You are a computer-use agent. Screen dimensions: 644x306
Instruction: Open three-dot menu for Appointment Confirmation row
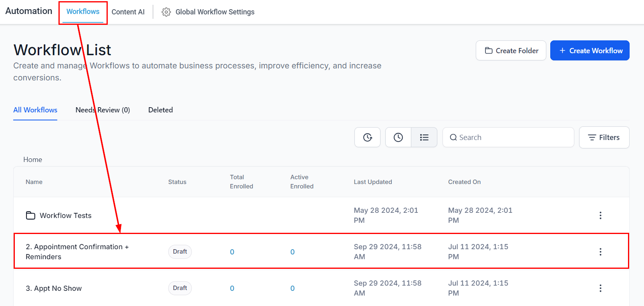click(600, 252)
